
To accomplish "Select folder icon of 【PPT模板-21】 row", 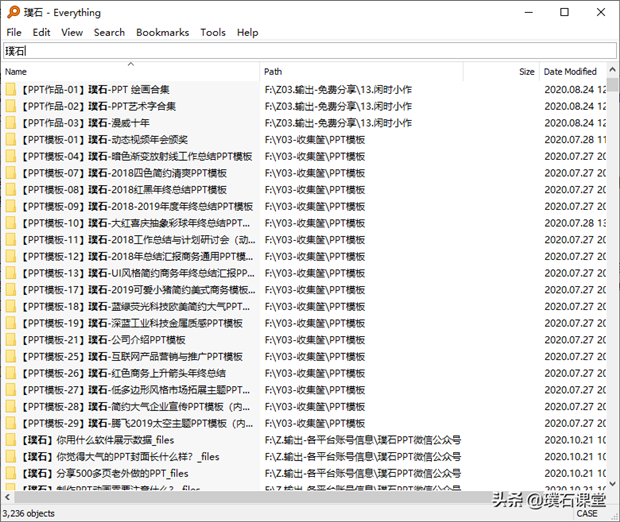I will coord(11,340).
